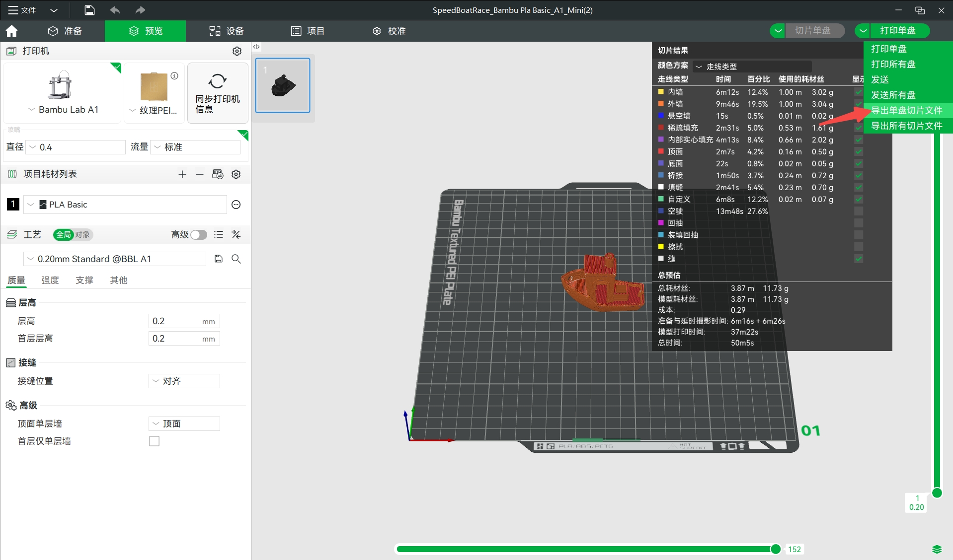Toggle visibility checkbox for 空驶

tap(859, 211)
